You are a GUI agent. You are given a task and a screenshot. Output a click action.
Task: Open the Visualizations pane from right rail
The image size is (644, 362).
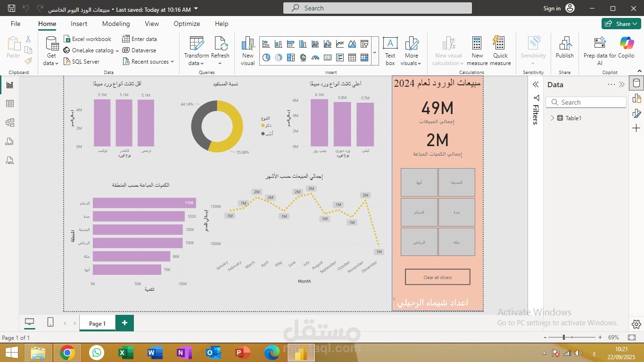pos(637,99)
